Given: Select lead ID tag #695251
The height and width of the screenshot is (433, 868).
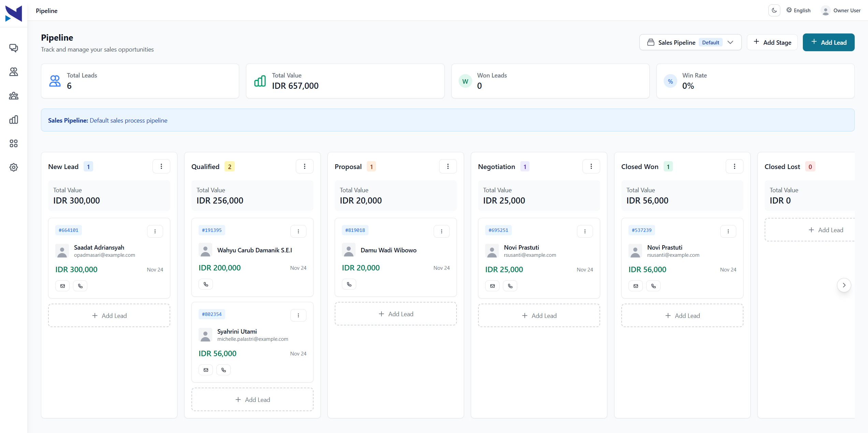Looking at the screenshot, I should (x=498, y=230).
